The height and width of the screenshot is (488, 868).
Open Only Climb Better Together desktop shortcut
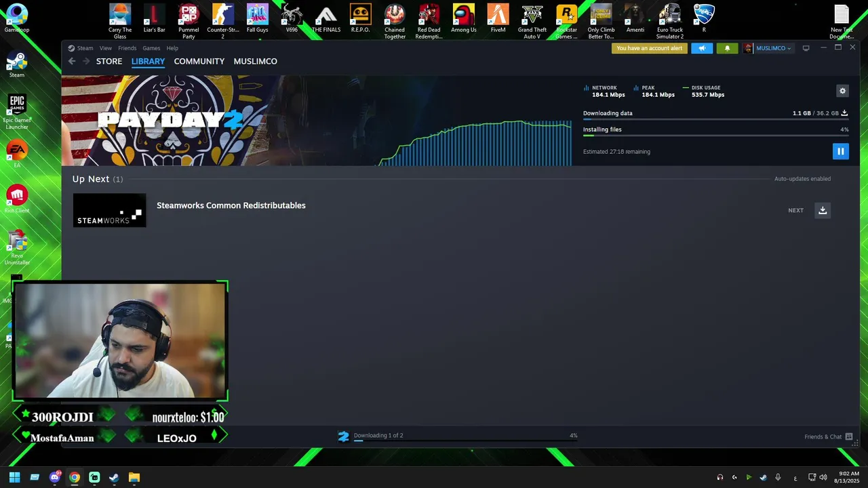point(601,22)
